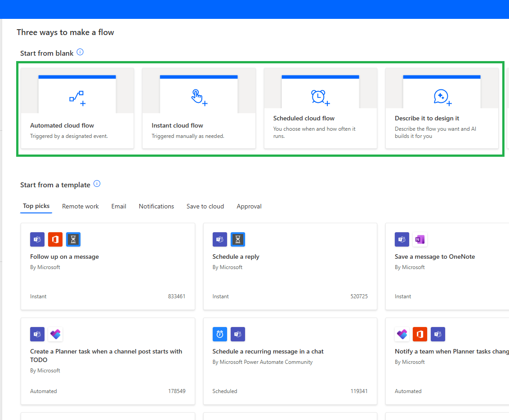Viewport: 509px width, 420px height.
Task: Go to the Notifications tab
Action: tap(156, 206)
